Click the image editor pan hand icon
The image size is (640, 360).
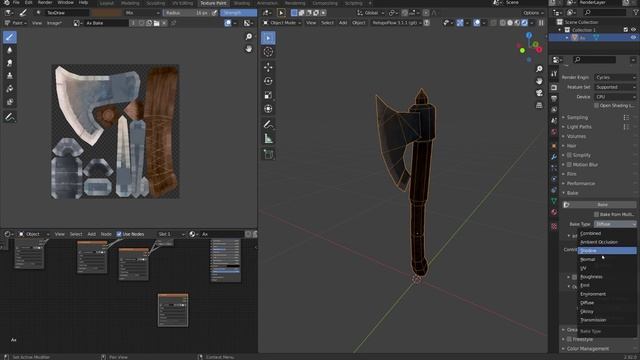coord(249,49)
